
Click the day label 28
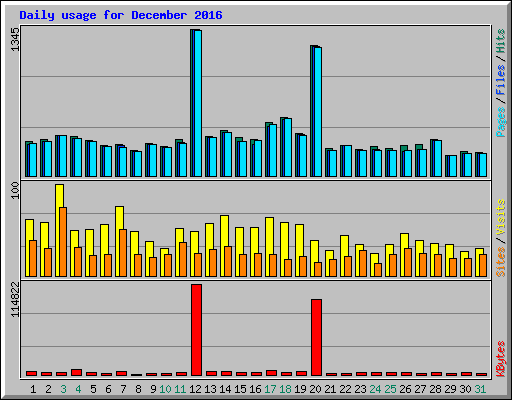[435, 389]
